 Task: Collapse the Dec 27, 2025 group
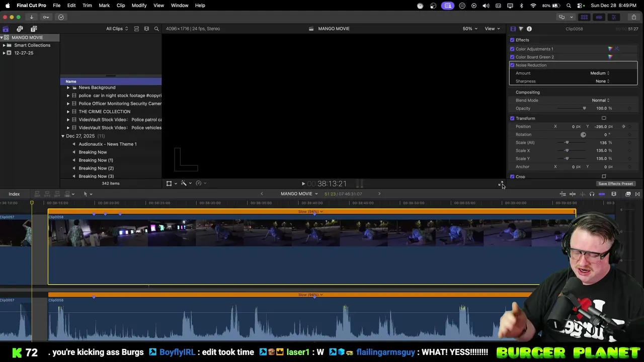[63, 136]
